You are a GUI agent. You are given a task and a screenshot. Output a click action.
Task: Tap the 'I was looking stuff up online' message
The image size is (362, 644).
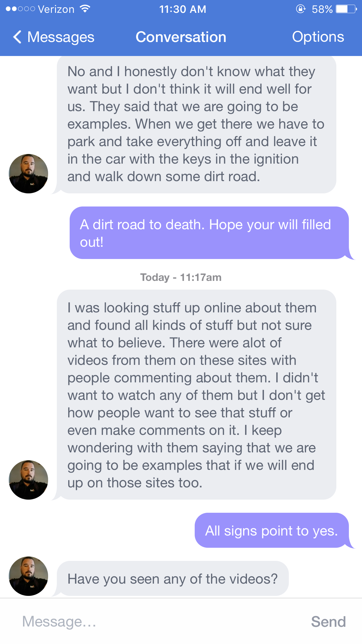[196, 395]
